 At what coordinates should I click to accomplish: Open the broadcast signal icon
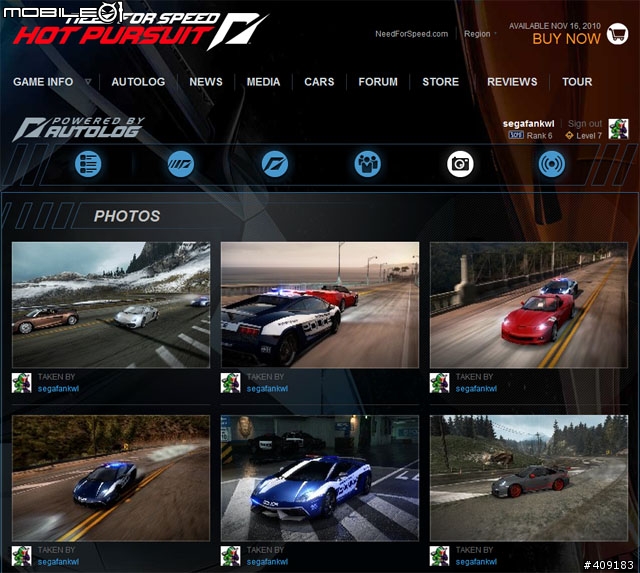(x=551, y=164)
